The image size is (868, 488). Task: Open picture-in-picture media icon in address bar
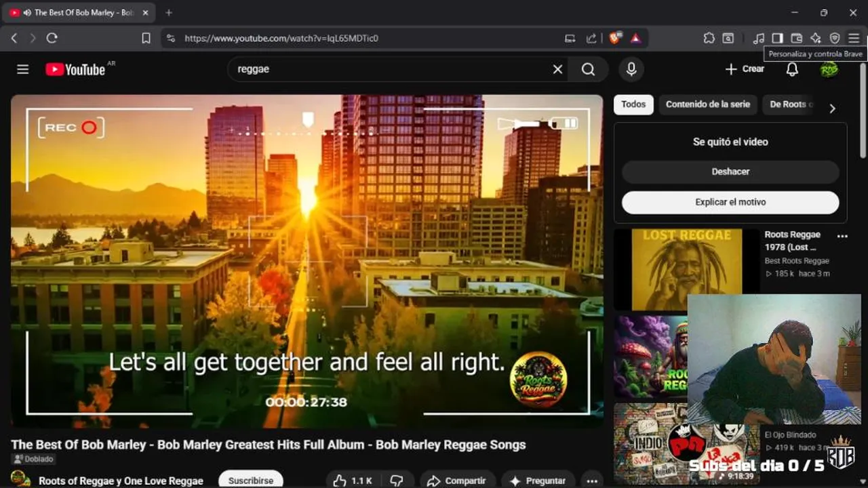(570, 39)
